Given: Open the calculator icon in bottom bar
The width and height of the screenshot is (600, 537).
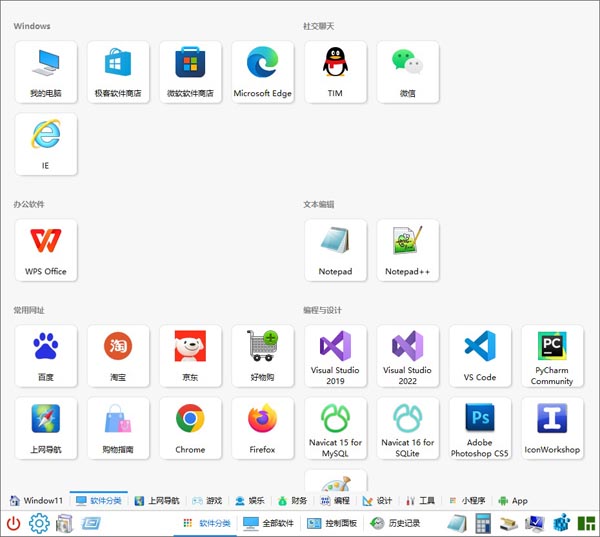Looking at the screenshot, I should [x=483, y=523].
